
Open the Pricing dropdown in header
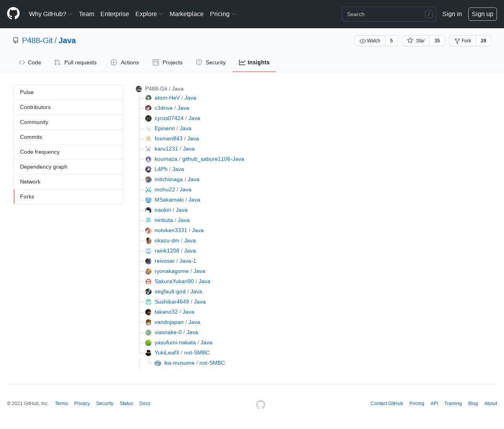[x=223, y=14]
